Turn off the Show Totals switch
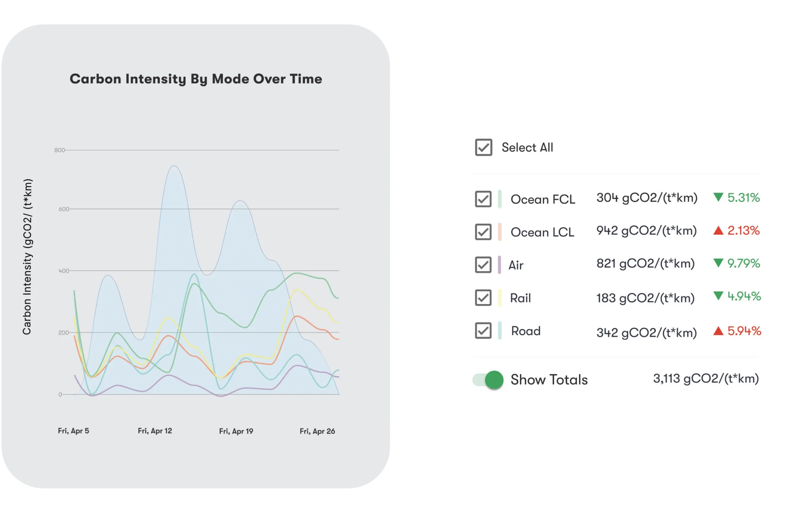The width and height of the screenshot is (812, 518). (x=488, y=380)
